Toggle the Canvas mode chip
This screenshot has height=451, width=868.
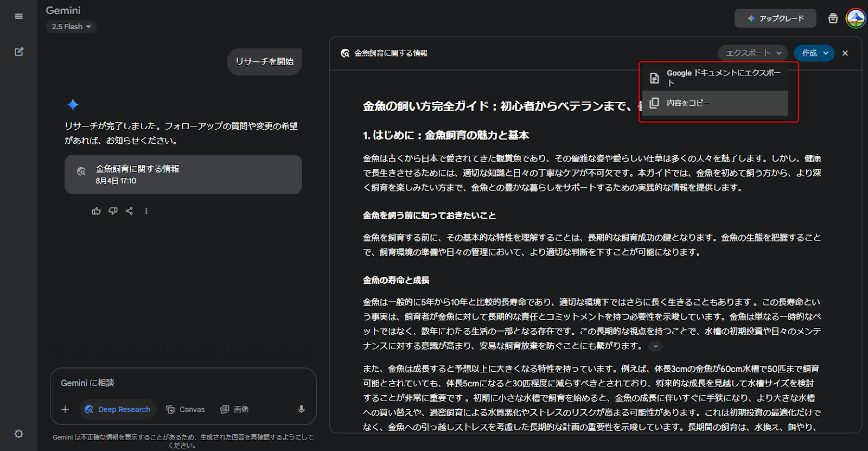(186, 409)
